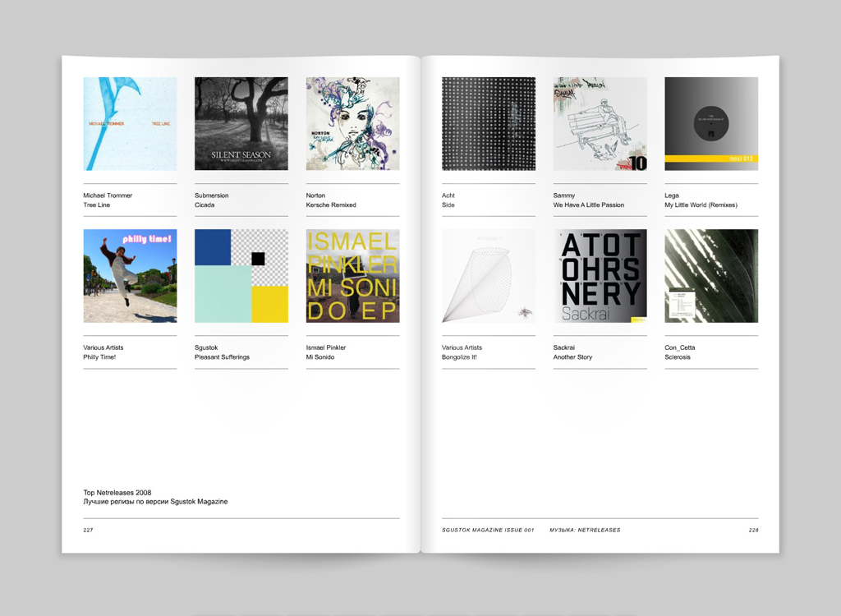
Task: Click the release title Cicada
Action: (205, 205)
